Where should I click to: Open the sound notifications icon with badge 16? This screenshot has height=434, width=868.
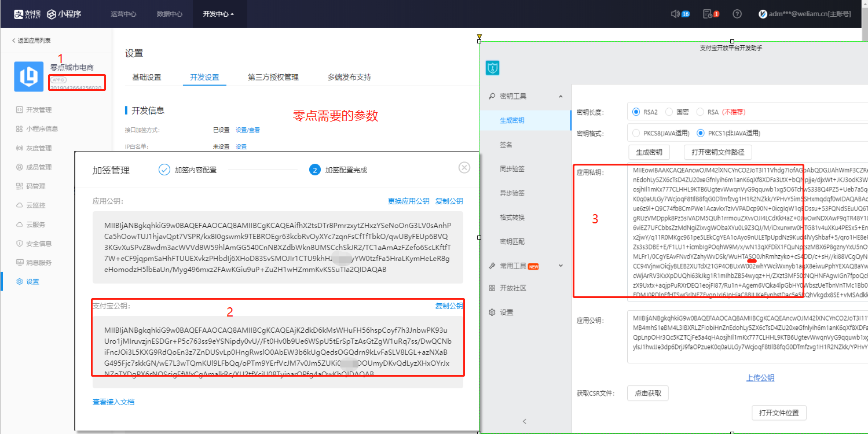click(675, 13)
